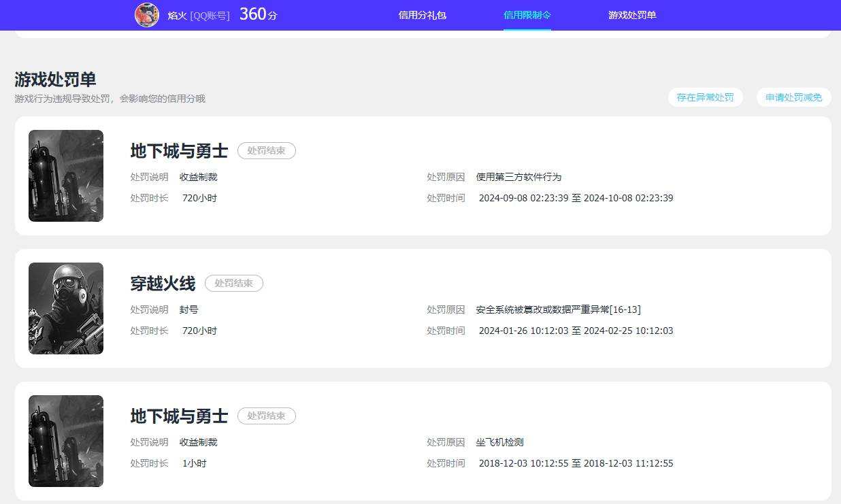Open the 地下城与勇士 thumbnail for 使用第三方软件行为 penalty
The height and width of the screenshot is (504, 841).
(x=66, y=175)
